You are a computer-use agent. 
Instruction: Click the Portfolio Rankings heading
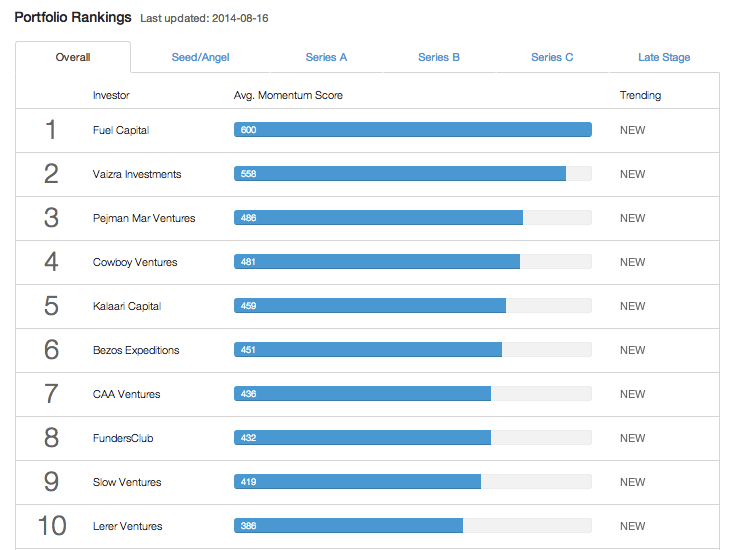73,17
